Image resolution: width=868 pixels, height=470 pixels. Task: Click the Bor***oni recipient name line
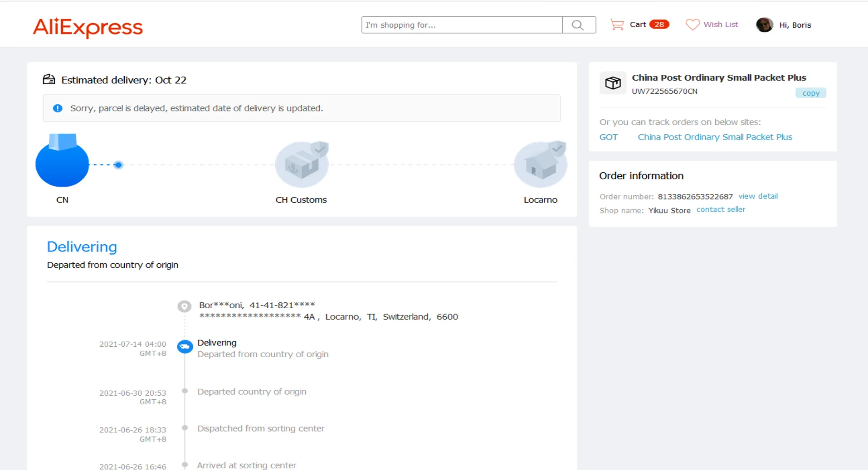[x=257, y=305]
